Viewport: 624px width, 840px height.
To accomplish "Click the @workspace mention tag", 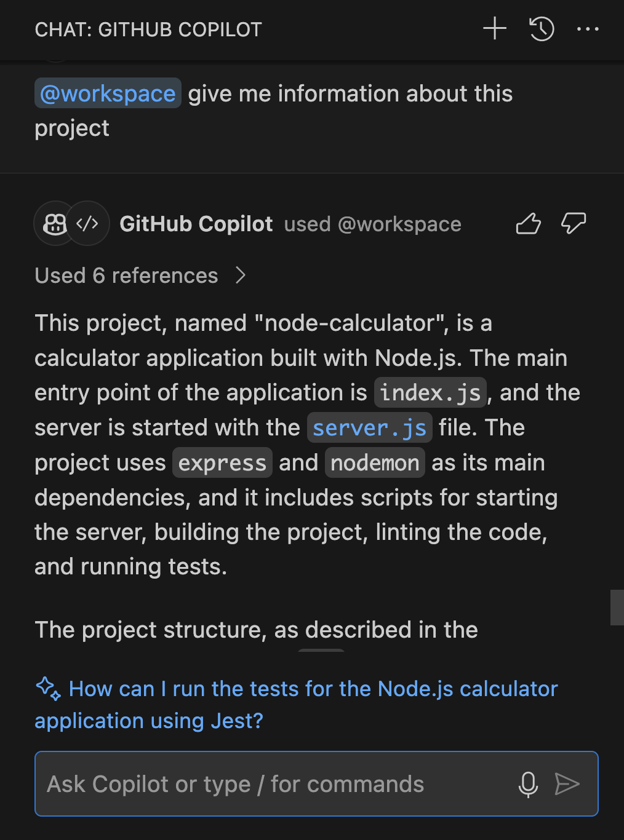I will [108, 93].
